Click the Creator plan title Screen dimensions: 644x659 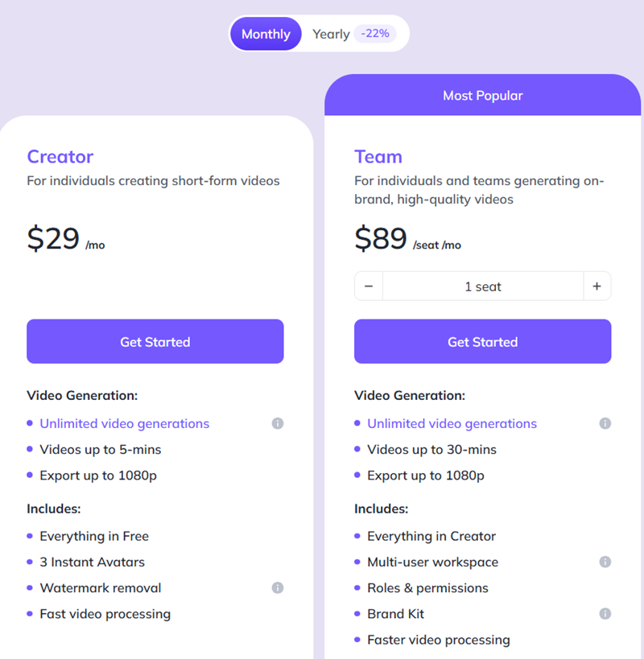point(60,157)
